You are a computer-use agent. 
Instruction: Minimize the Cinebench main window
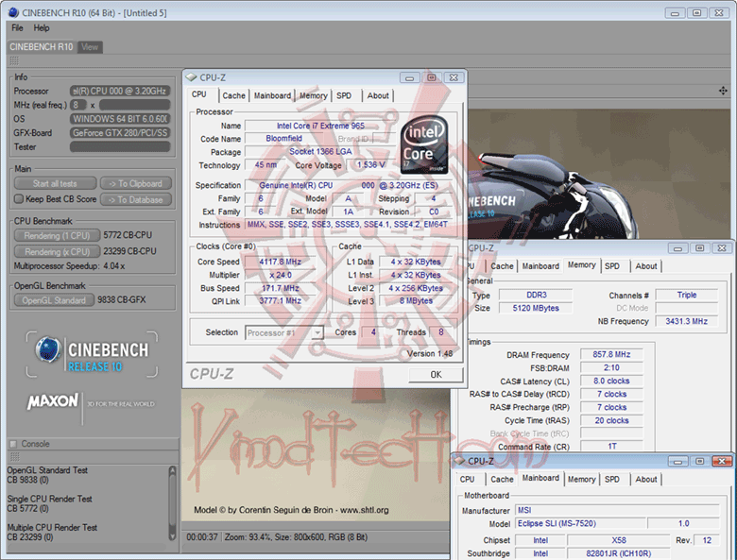[675, 13]
